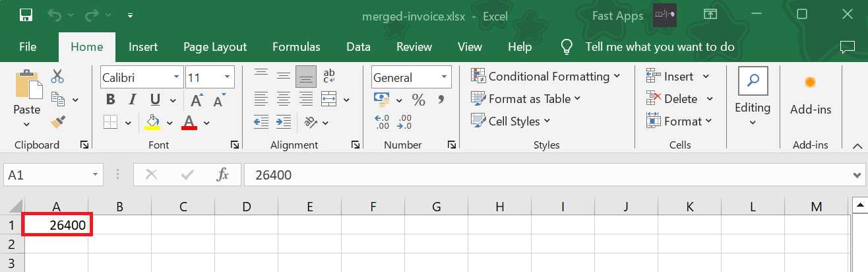
Task: Switch to the Insert tab
Action: (x=143, y=47)
